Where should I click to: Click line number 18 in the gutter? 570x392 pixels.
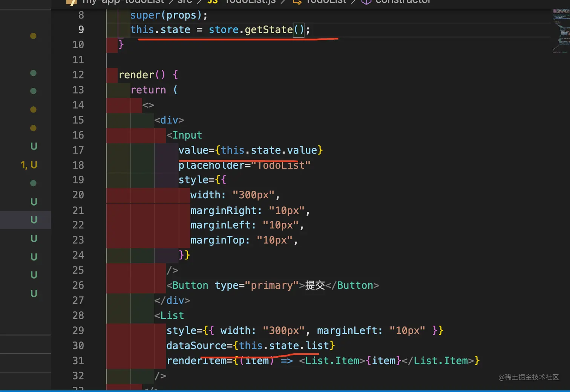pyautogui.click(x=78, y=165)
